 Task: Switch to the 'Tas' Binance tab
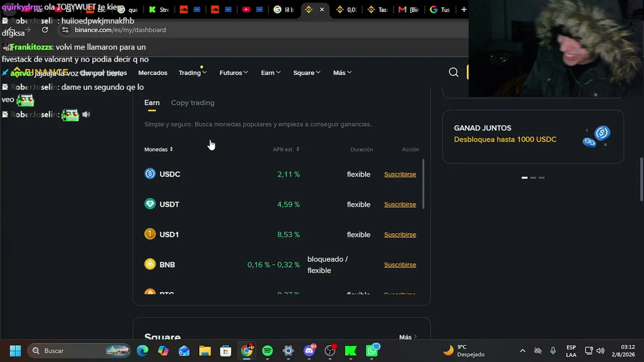coord(377,10)
